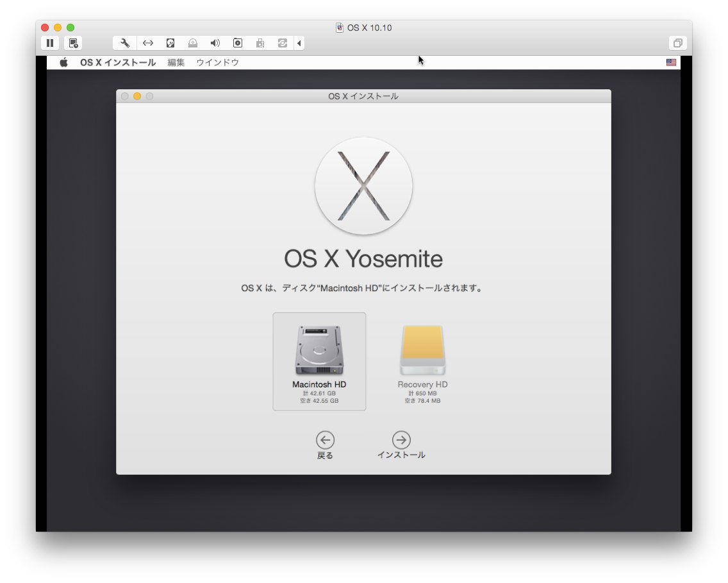The height and width of the screenshot is (583, 728).
Task: Click the Macintosh HD install message text
Action: tap(362, 288)
